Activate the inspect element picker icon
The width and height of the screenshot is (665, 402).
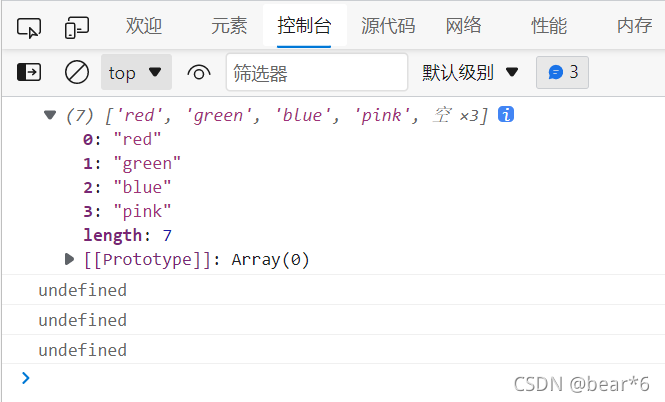pos(29,28)
